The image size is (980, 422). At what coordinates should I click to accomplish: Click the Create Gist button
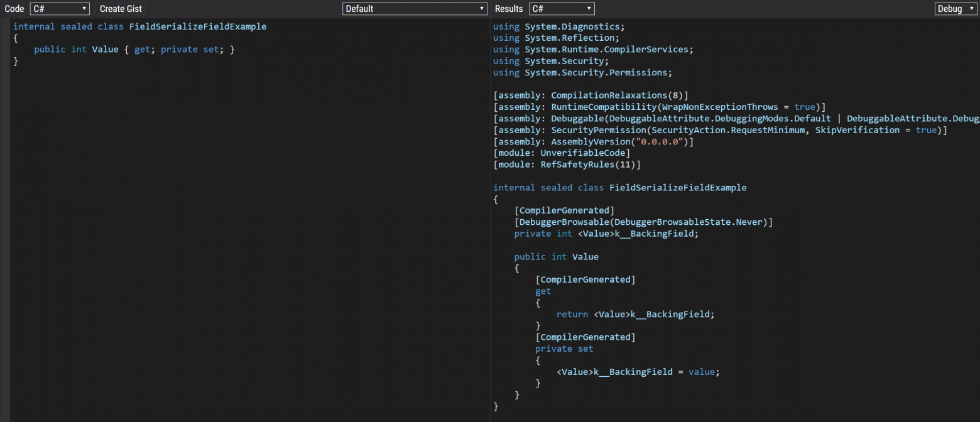121,9
